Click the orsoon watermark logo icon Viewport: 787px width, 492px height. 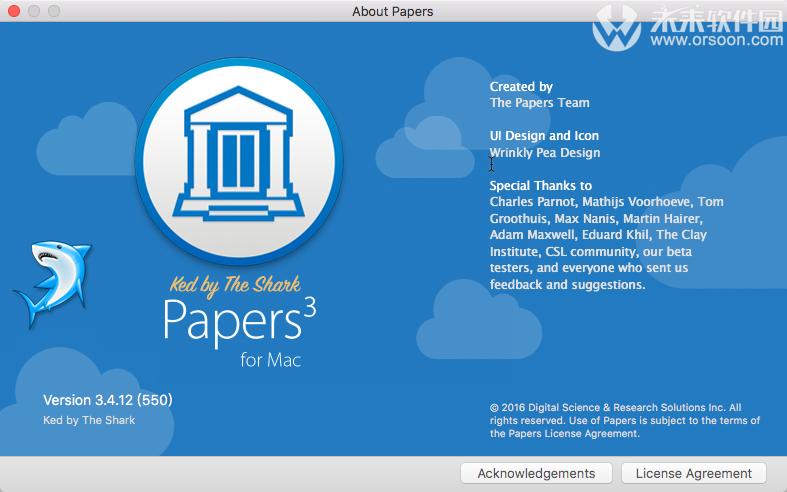tap(616, 30)
